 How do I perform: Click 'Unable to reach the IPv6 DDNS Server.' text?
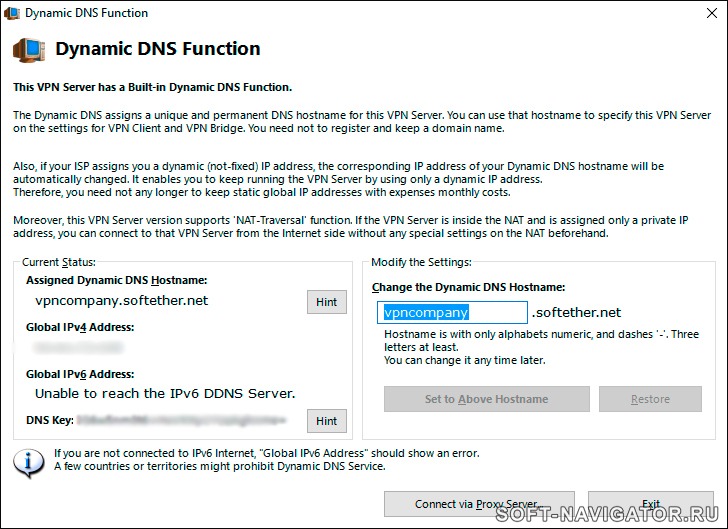165,393
